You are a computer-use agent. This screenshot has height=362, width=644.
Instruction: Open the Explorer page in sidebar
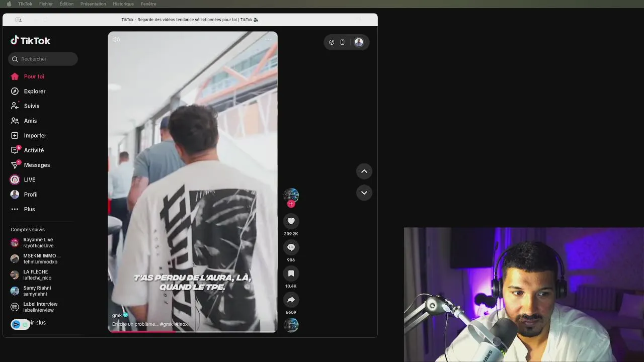28,91
